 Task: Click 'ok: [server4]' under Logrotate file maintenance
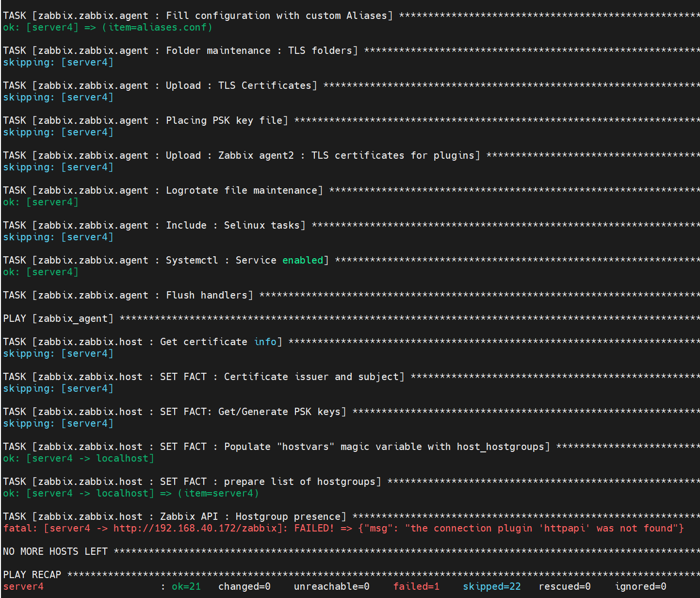(x=41, y=202)
